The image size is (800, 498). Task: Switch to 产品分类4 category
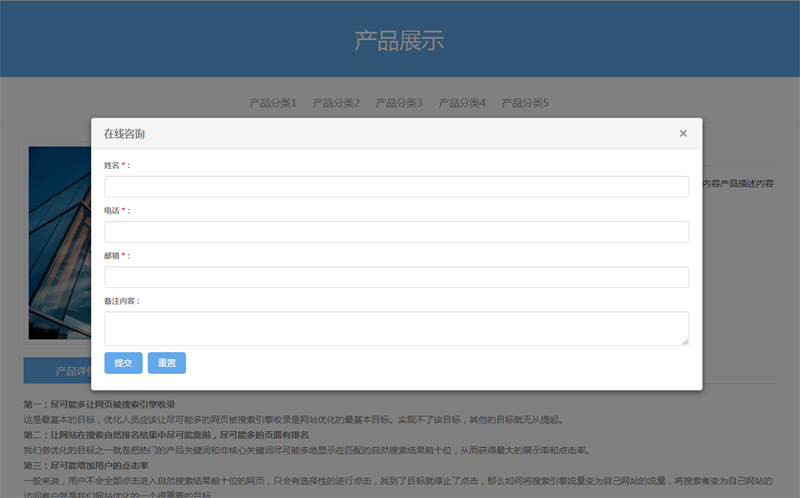(461, 103)
